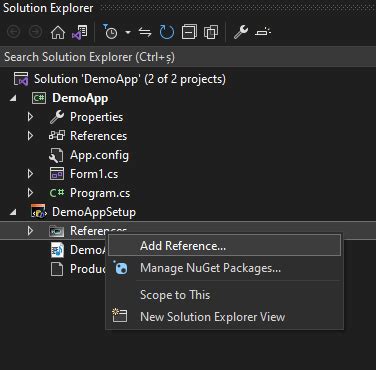Click the Solution Explorer panel title
This screenshot has width=376, height=370.
pos(48,8)
